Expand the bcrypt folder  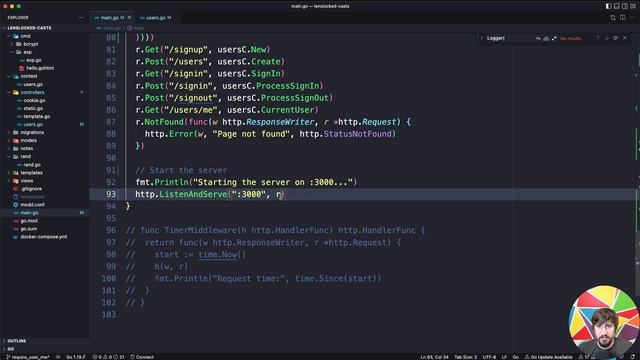[44, 44]
